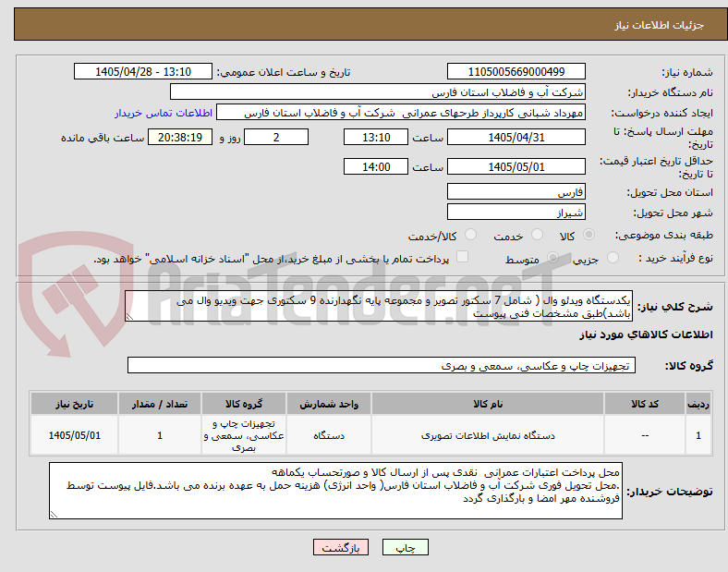This screenshot has width=728, height=572.
Task: Open اطلاعات تماس خریدار link
Action: [x=164, y=113]
